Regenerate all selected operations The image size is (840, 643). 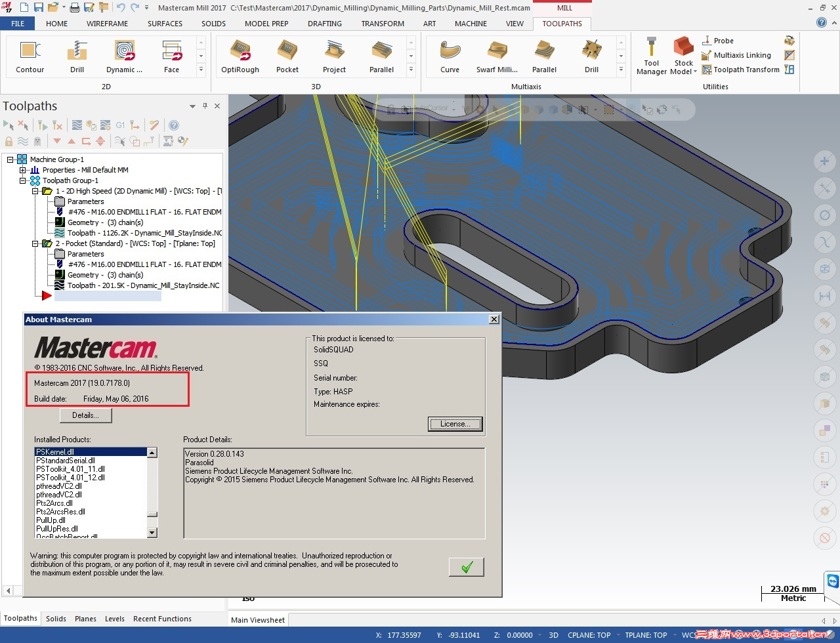(x=43, y=125)
